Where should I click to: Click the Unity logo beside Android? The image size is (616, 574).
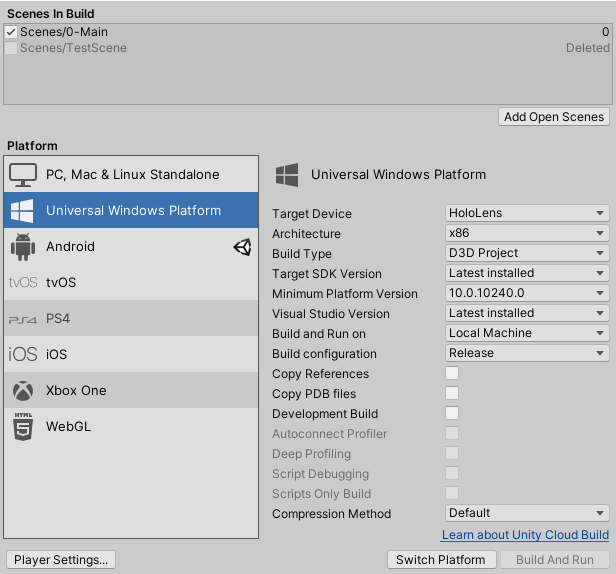(242, 247)
